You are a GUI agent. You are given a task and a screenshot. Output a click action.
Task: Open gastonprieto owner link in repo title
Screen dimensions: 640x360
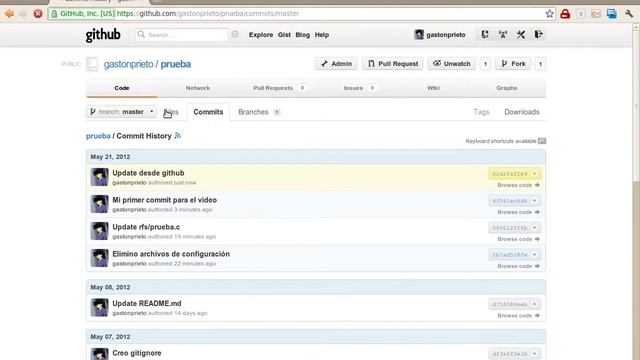[x=128, y=64]
